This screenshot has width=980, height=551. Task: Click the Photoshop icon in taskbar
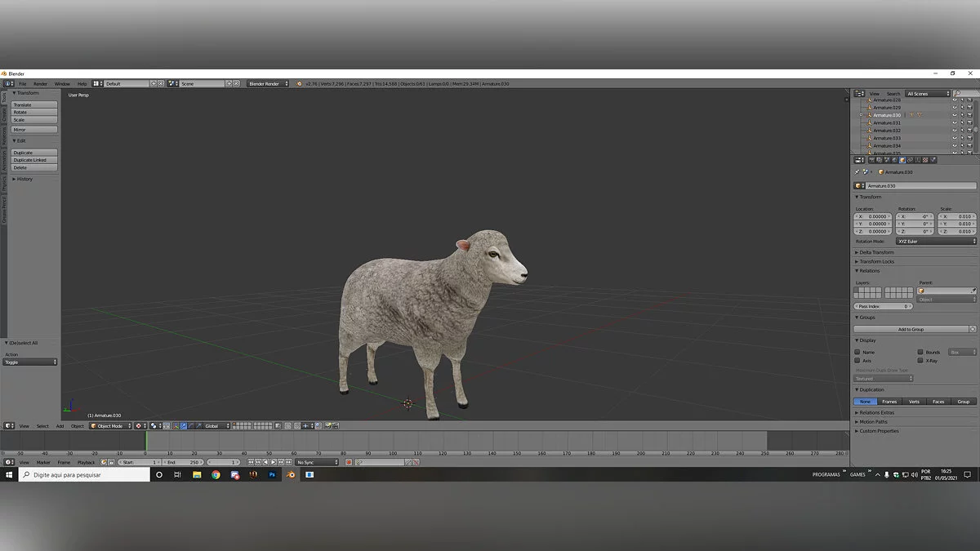pos(272,474)
